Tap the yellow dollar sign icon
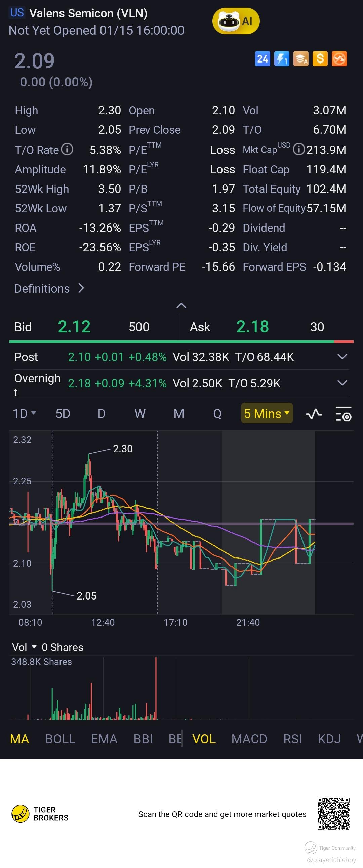The height and width of the screenshot is (868, 363). click(320, 58)
